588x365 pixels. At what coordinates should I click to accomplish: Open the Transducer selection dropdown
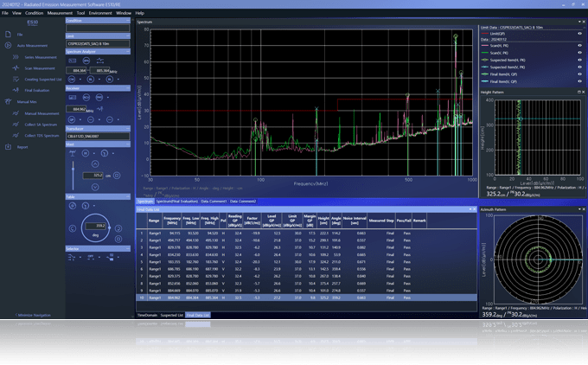coord(98,136)
